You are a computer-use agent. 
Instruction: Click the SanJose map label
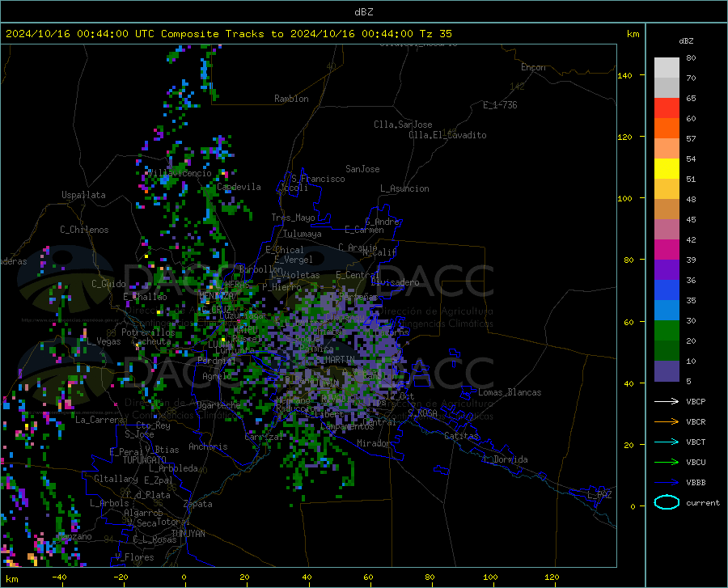coord(362,169)
